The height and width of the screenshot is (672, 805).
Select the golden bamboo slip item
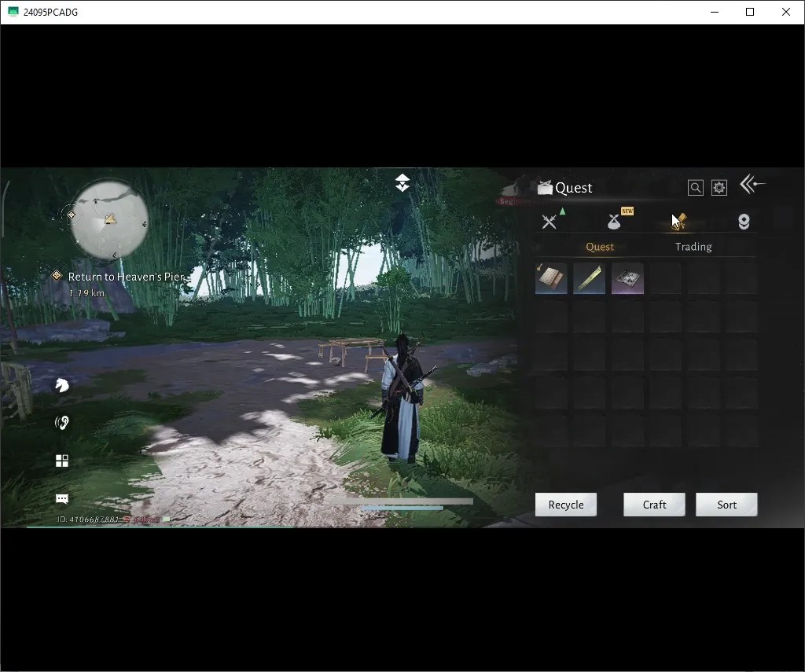589,278
